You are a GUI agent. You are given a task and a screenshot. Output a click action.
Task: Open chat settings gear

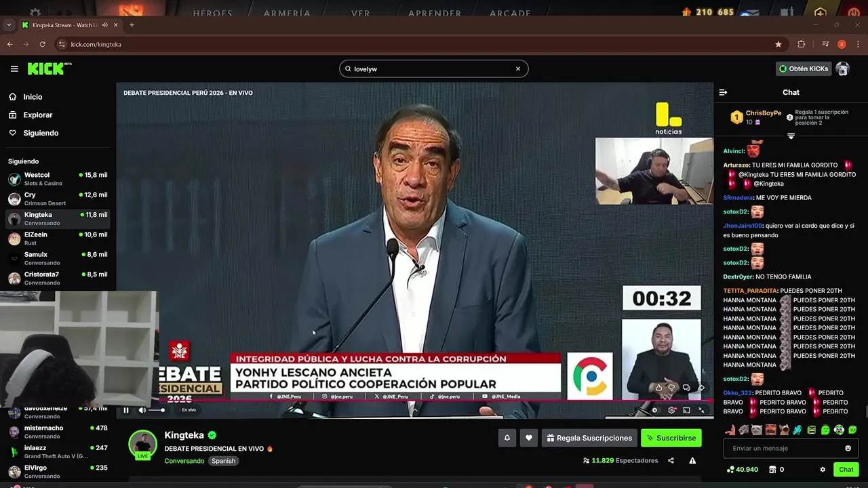coord(823,470)
